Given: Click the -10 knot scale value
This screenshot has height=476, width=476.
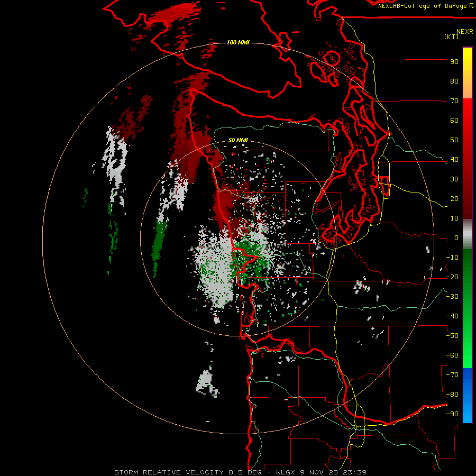Looking at the screenshot, I should pyautogui.click(x=452, y=258).
